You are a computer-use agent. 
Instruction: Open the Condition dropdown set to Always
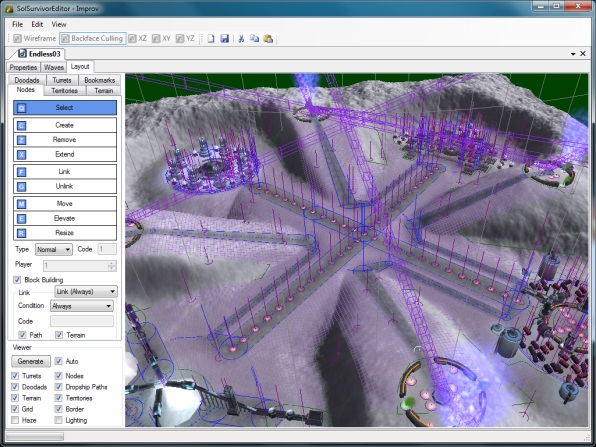(82, 306)
